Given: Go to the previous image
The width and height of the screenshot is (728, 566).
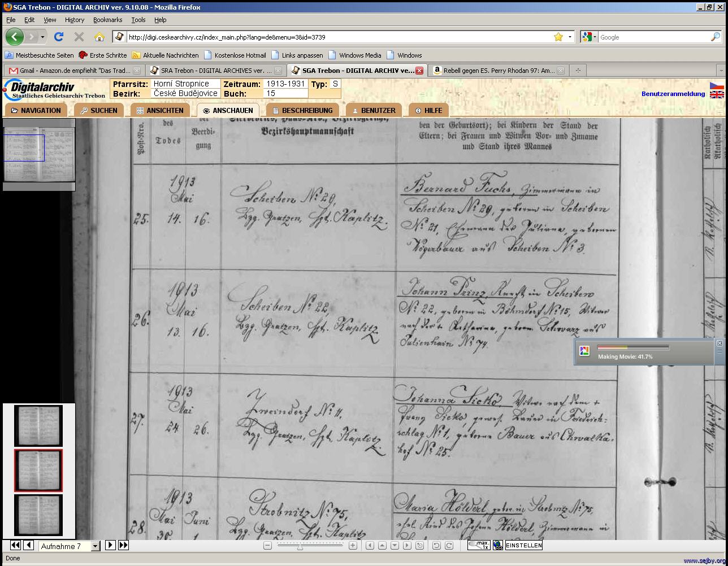Looking at the screenshot, I should point(28,545).
